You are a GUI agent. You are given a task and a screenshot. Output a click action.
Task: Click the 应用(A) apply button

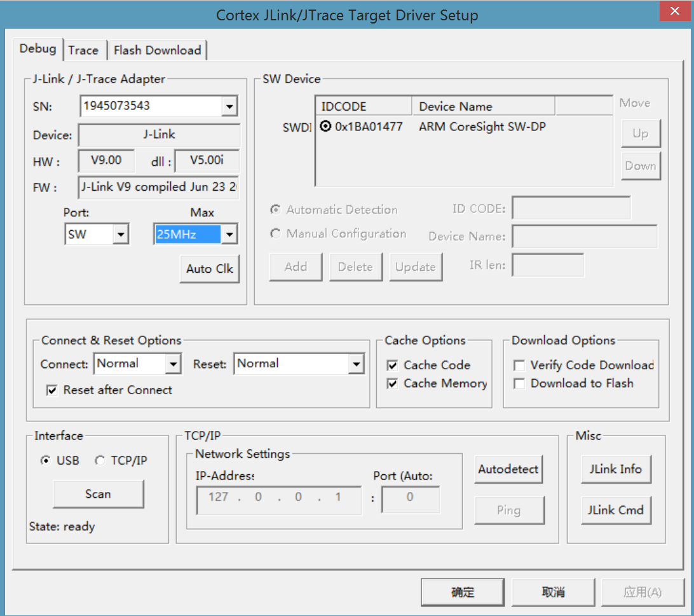pyautogui.click(x=643, y=592)
